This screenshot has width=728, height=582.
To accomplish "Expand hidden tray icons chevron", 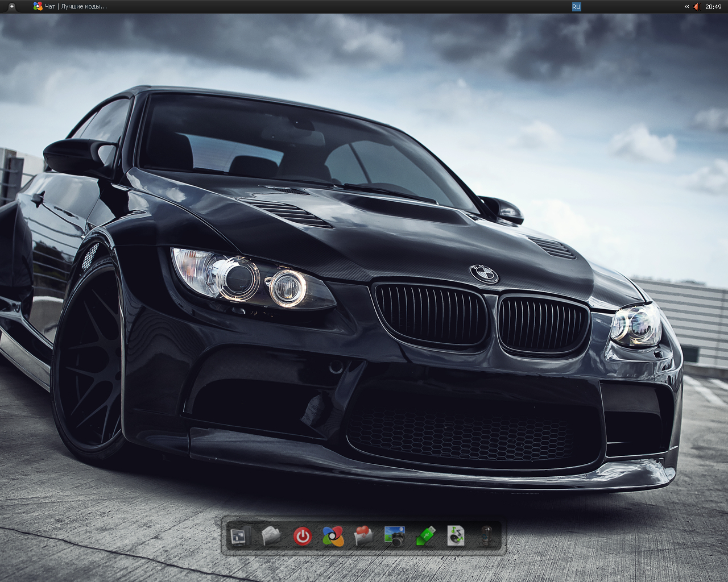I will [x=686, y=7].
